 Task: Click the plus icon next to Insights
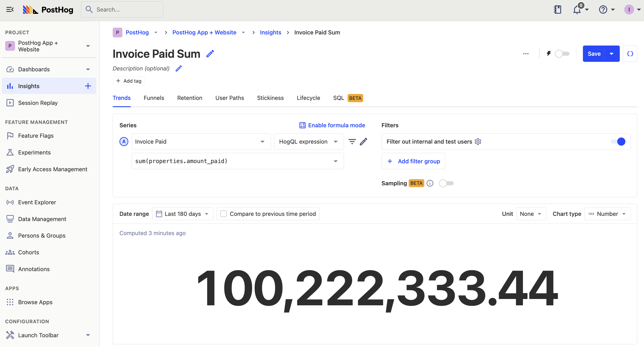pyautogui.click(x=88, y=86)
